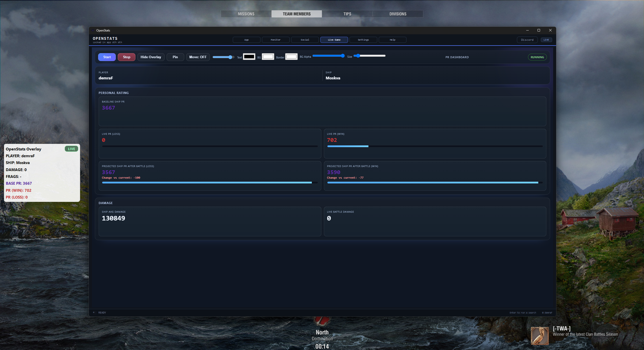This screenshot has width=644, height=350.
Task: Toggle Move: OFF to enable overlay movement
Action: pyautogui.click(x=198, y=57)
